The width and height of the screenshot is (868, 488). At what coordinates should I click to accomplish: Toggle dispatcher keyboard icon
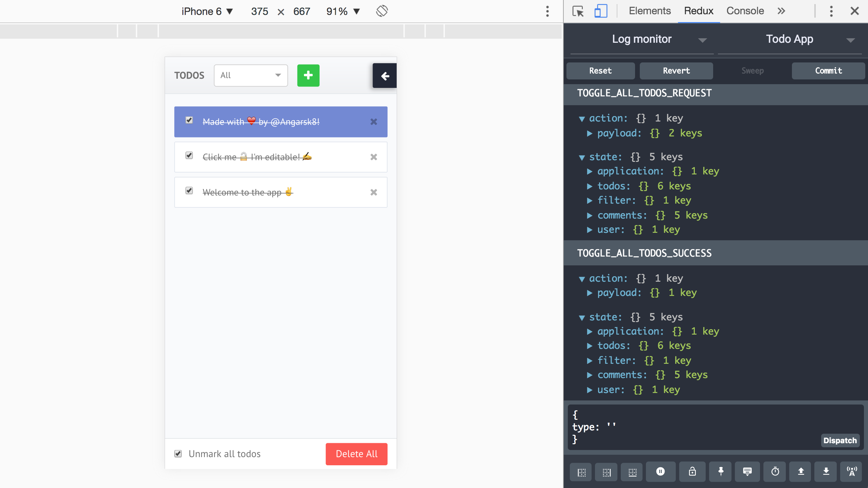[x=747, y=471]
